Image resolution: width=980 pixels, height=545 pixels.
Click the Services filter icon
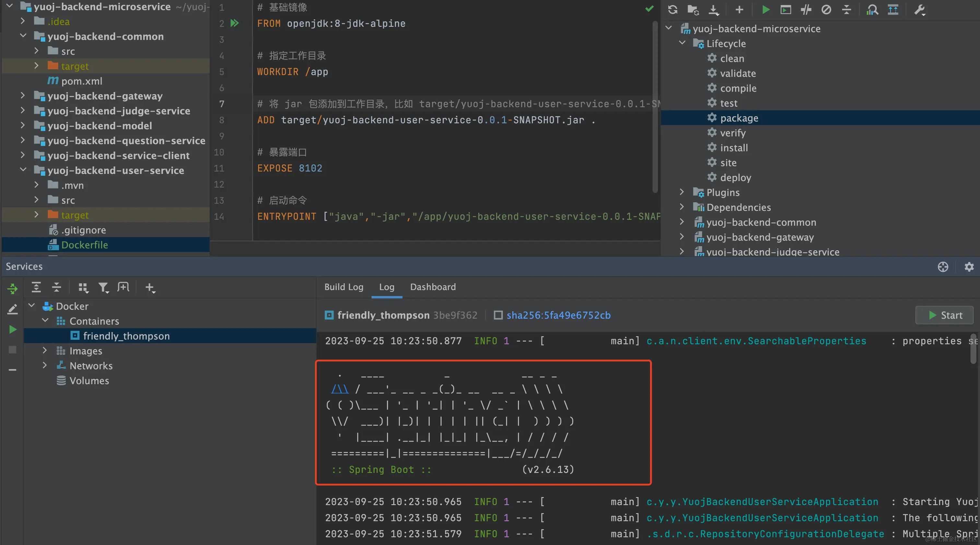103,287
